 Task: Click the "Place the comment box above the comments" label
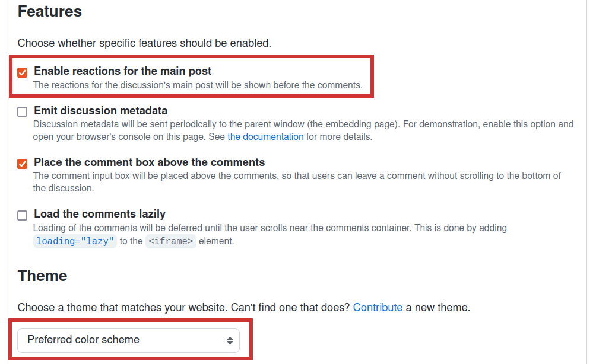pos(149,162)
